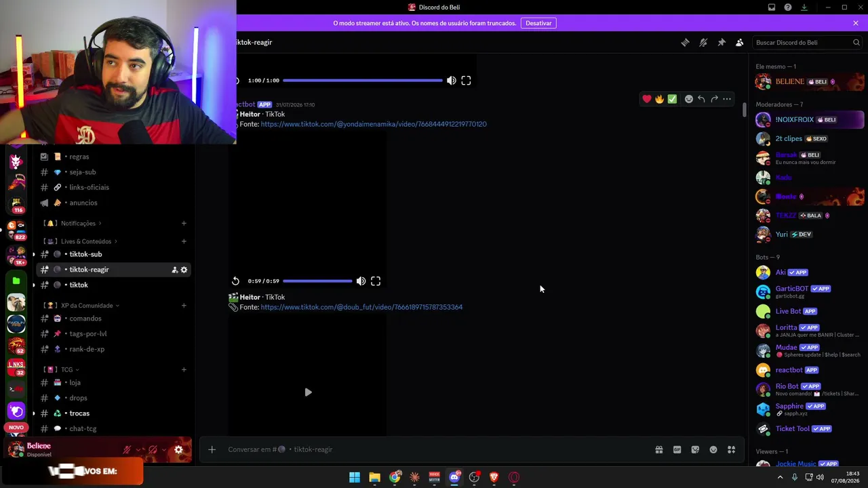Add channel to Lives & Conteúdos category

pyautogui.click(x=184, y=241)
